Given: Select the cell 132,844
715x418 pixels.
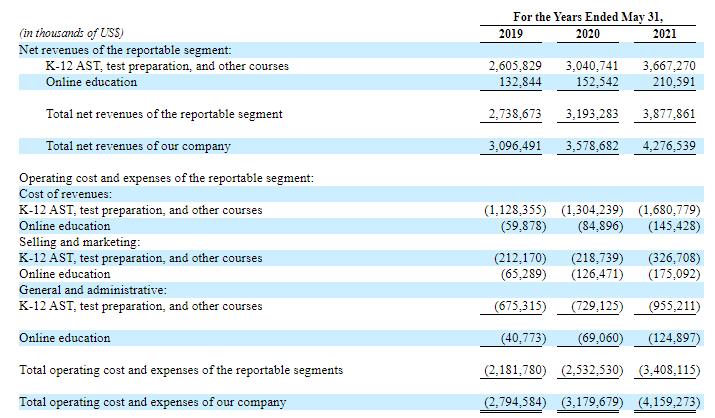Looking at the screenshot, I should point(520,82).
